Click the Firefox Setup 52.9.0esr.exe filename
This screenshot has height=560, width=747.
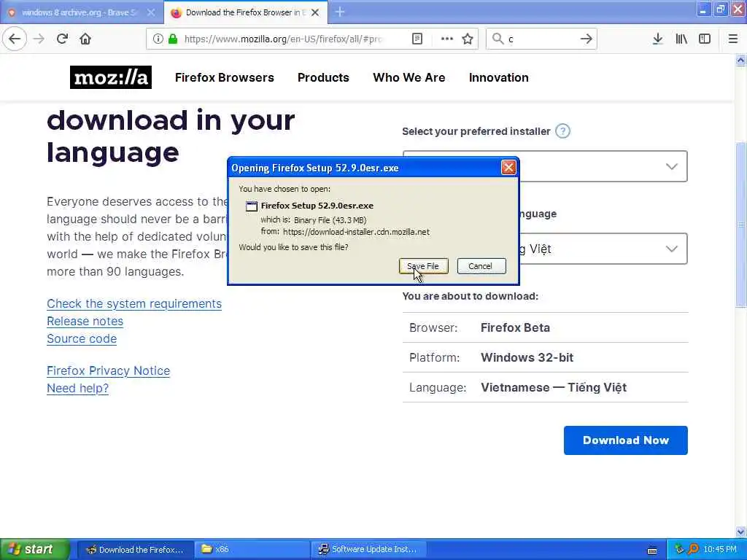(317, 206)
